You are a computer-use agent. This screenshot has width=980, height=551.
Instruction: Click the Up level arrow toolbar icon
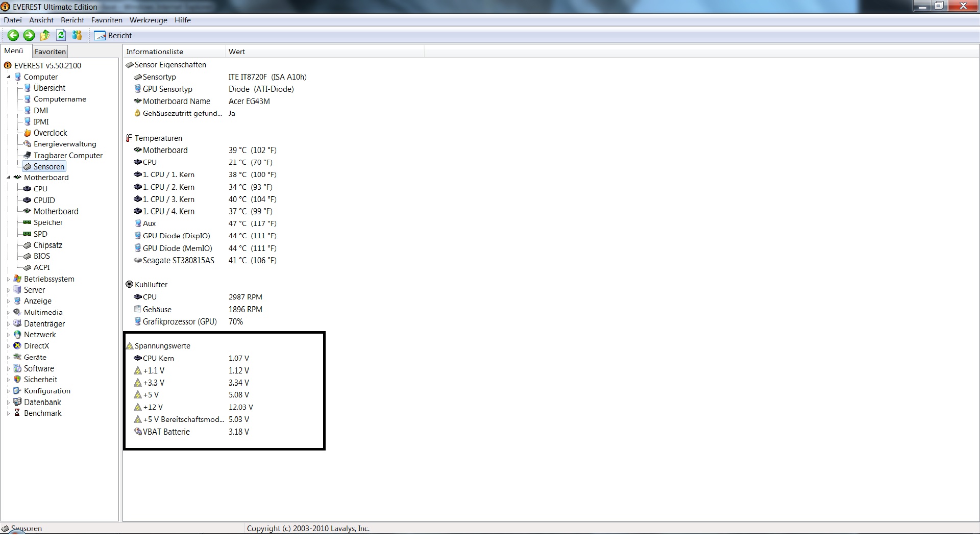tap(45, 35)
